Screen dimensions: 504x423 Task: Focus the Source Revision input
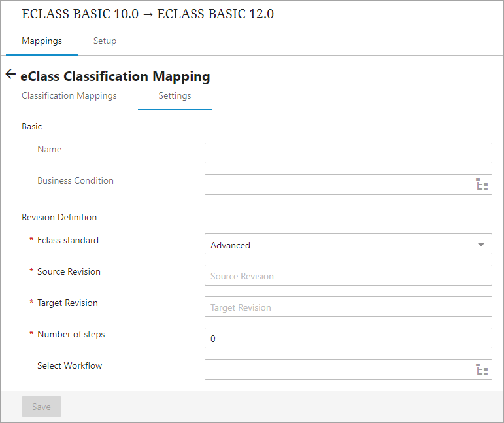[x=348, y=276]
